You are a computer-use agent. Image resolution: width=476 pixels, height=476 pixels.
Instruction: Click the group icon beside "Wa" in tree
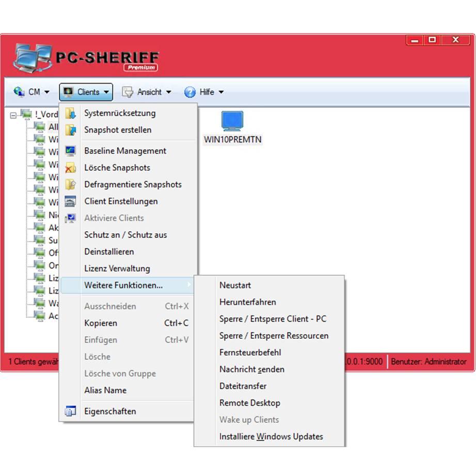(39, 303)
